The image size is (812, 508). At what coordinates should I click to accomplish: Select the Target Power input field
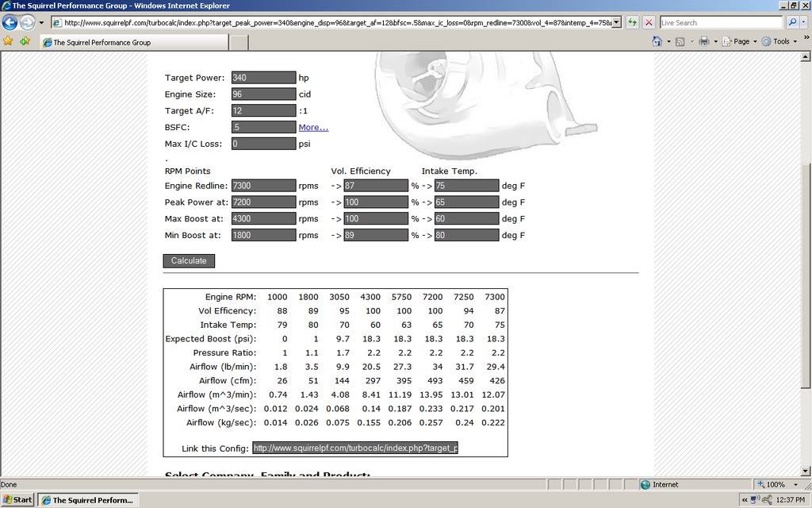[x=263, y=77]
